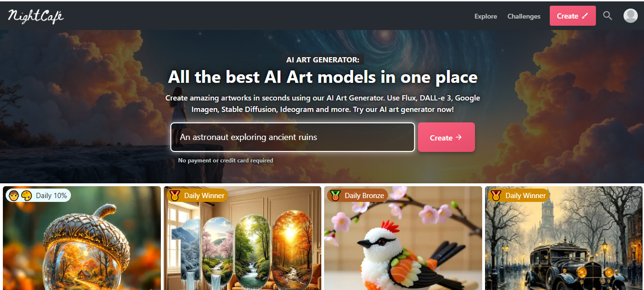This screenshot has width=644, height=290.
Task: Click the face emoji in Daily 10% badge
Action: [14, 195]
